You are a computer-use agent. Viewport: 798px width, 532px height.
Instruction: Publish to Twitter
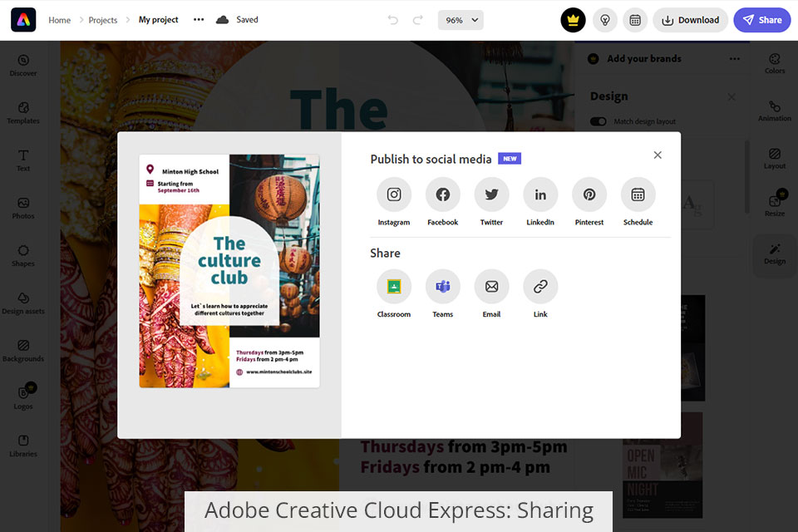click(x=491, y=195)
